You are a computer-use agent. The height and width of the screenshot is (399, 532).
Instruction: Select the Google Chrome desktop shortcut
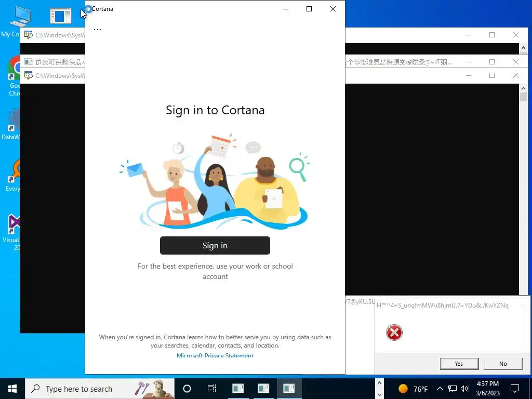(x=14, y=76)
